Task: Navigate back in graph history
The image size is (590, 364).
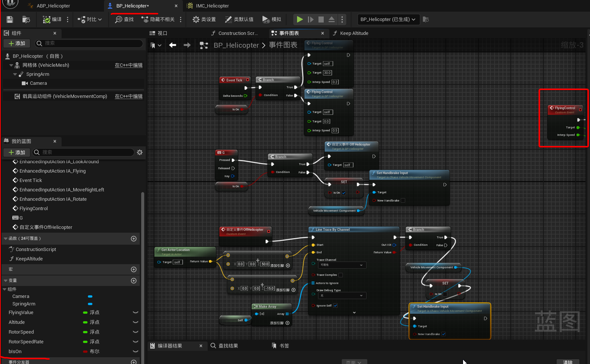Action: tap(173, 45)
